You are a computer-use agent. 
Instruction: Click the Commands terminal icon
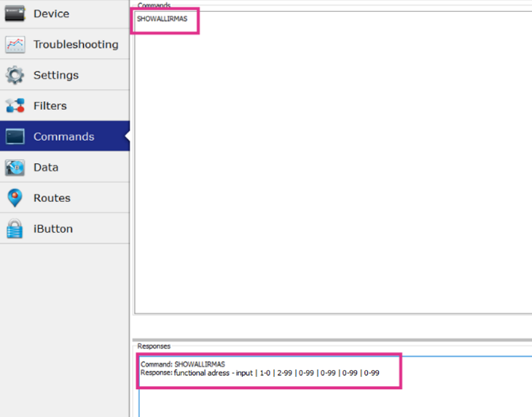tap(15, 136)
